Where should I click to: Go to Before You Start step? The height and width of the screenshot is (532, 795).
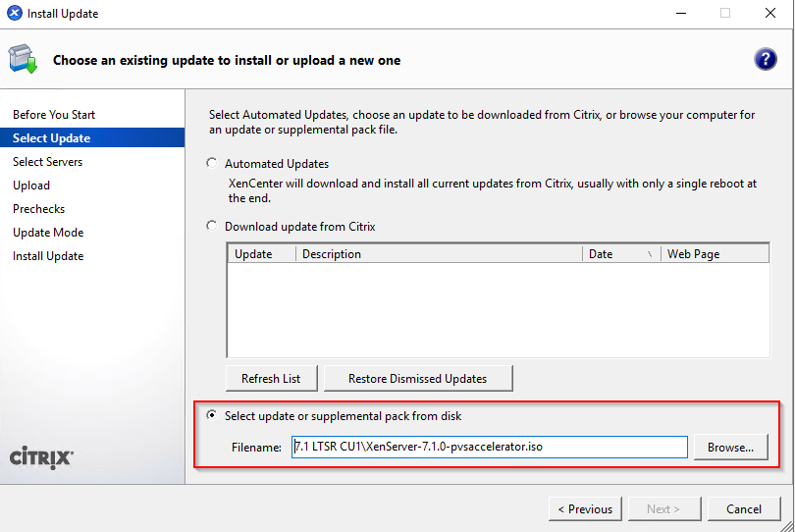click(54, 115)
